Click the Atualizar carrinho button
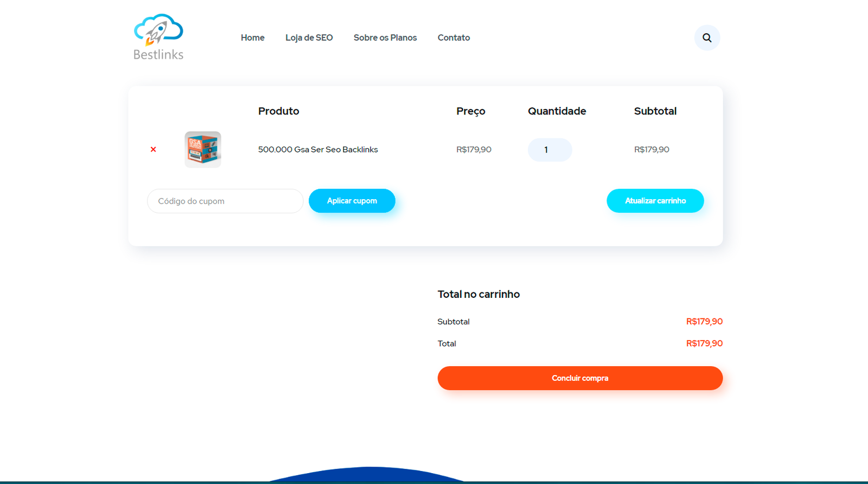The image size is (868, 484). pyautogui.click(x=655, y=201)
